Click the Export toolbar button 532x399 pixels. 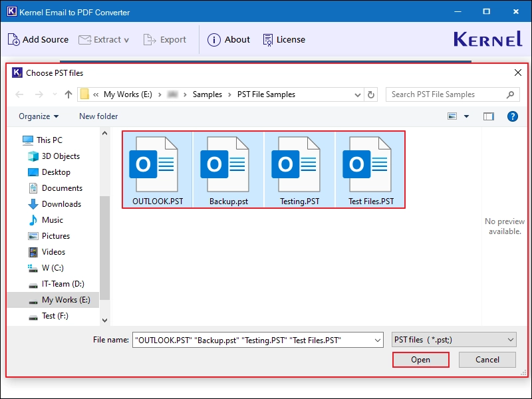[x=165, y=40]
